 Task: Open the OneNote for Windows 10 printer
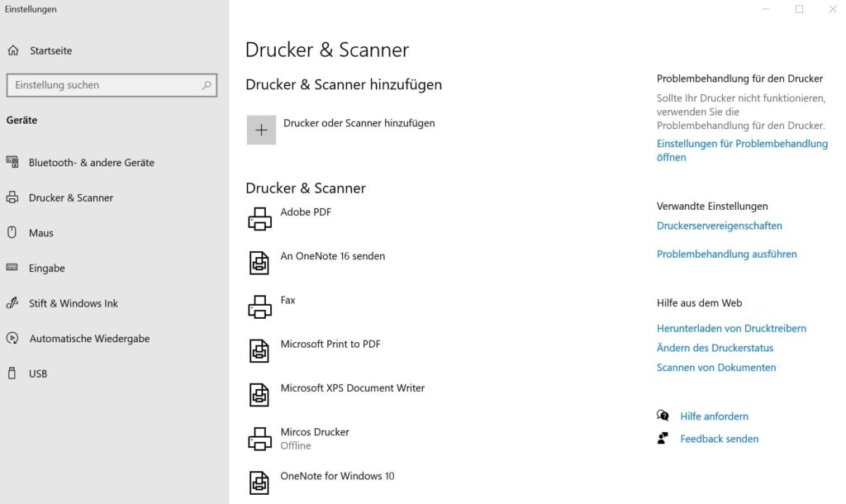coord(260,482)
